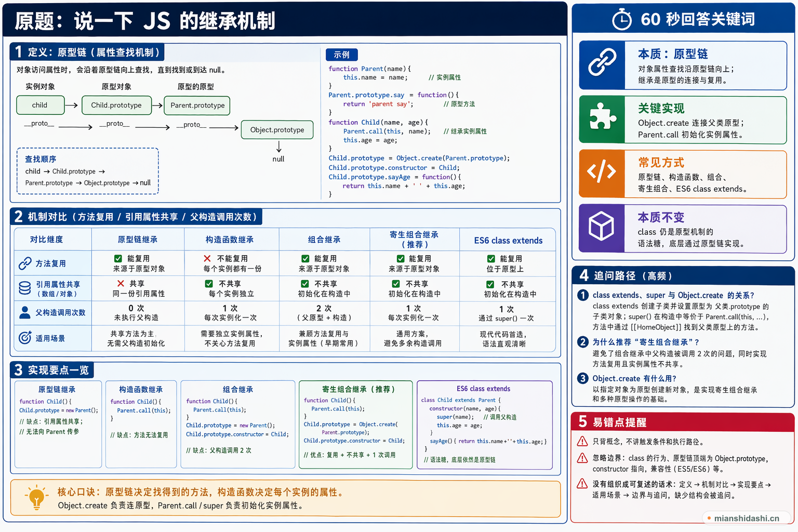Click the 示例 label above the code
Image resolution: width=798 pixels, height=532 pixels.
coord(341,55)
